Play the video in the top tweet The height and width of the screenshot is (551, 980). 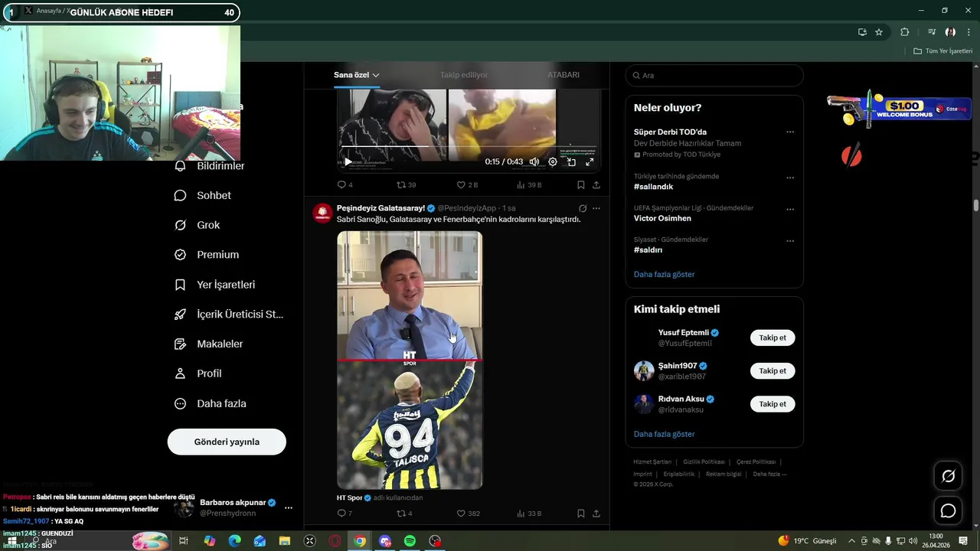coord(348,161)
